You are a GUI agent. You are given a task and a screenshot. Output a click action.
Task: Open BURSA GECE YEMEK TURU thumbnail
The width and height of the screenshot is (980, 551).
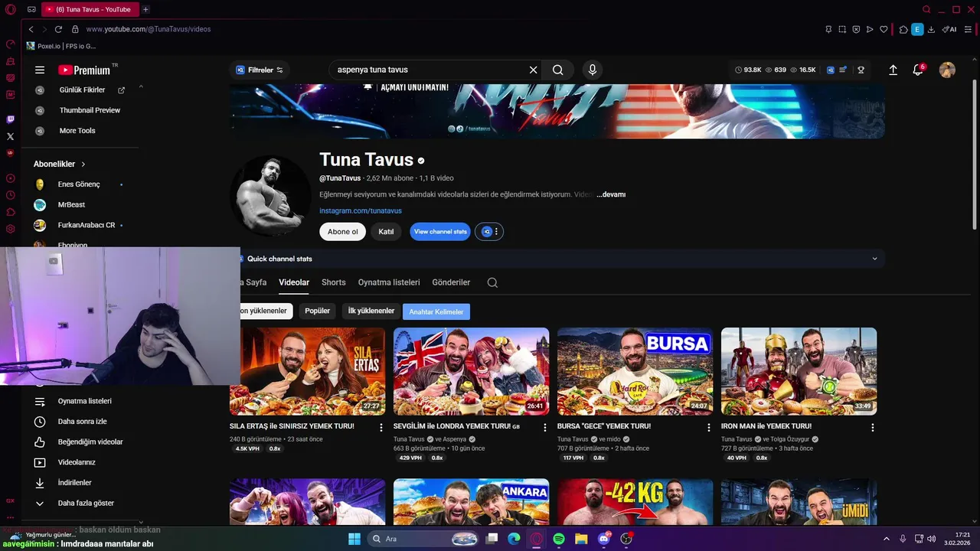635,371
